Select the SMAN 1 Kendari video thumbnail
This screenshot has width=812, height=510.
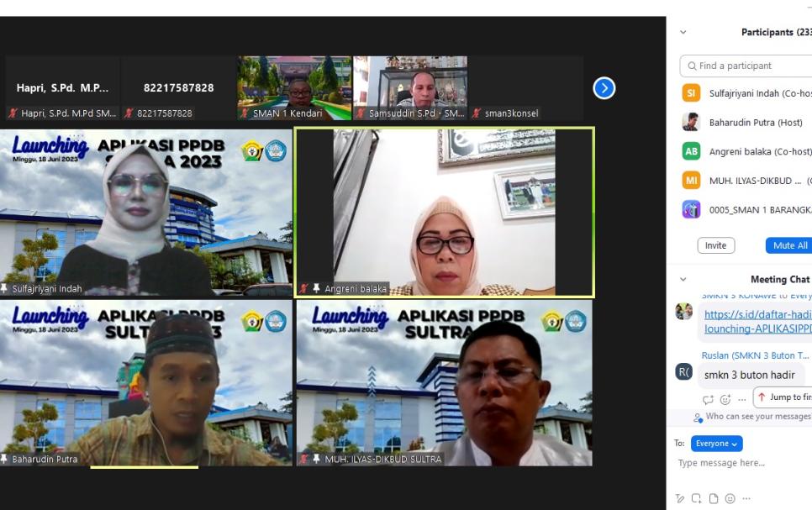294,88
